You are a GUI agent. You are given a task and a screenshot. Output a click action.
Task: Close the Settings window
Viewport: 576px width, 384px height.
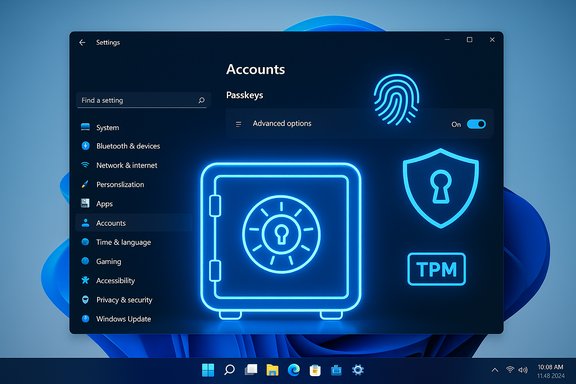[x=492, y=40]
